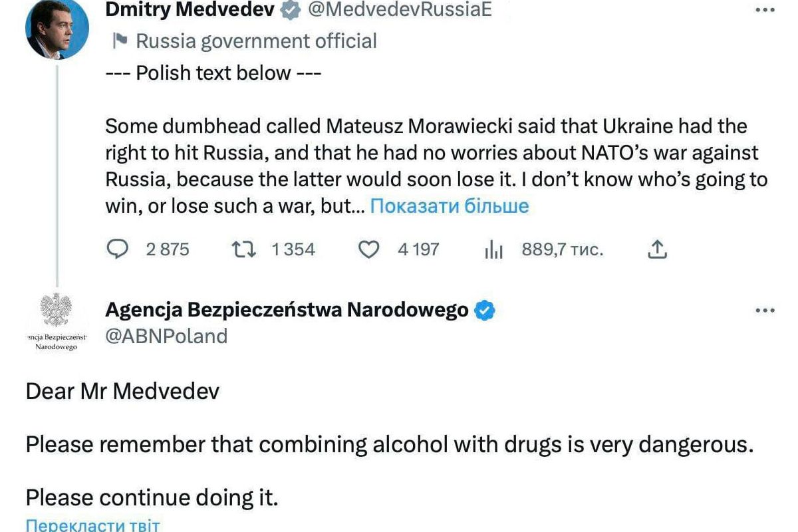Click the Agencja Bezpieczeństwa Narodowego display name
798x532 pixels.
287,310
